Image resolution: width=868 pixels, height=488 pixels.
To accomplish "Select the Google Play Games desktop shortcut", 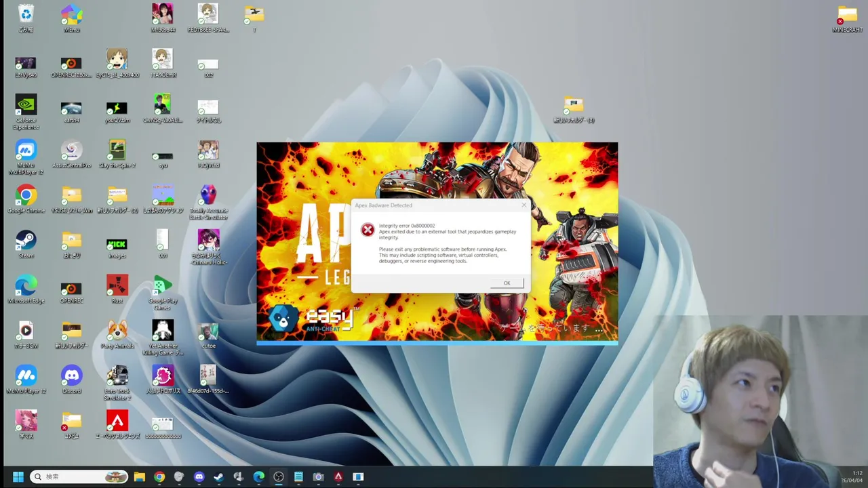I will [x=162, y=293].
